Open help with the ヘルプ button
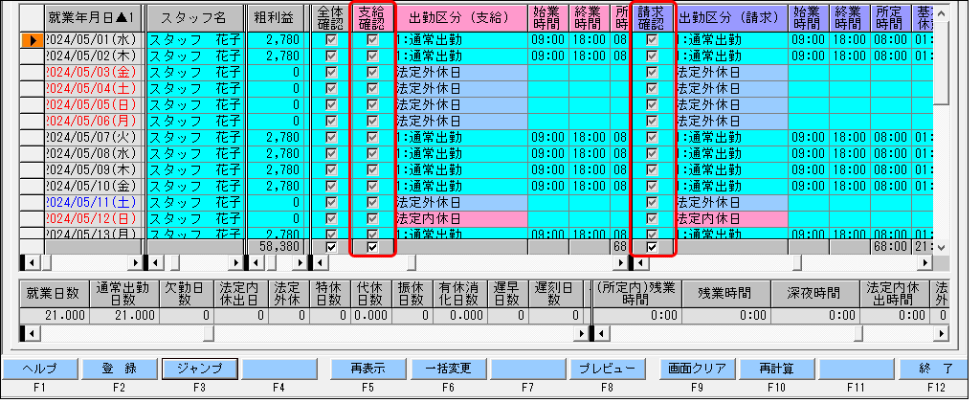Viewport: 980px width, 403px height. click(39, 369)
